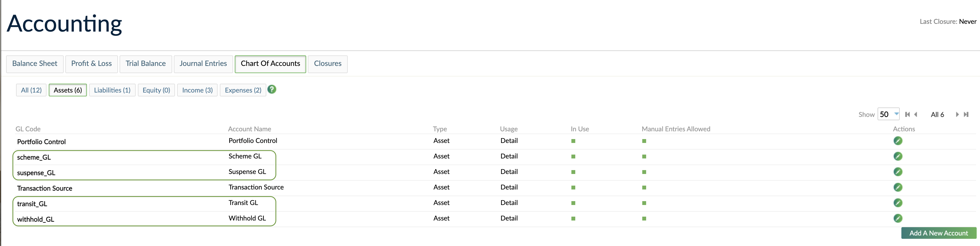Open the Closures tab
Image resolution: width=980 pixels, height=246 pixels.
[x=327, y=64]
